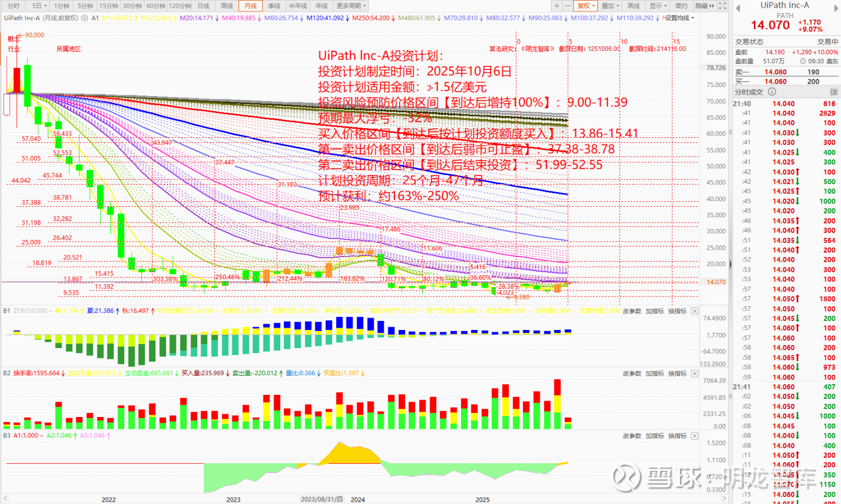This screenshot has width=841, height=504.
Task: Go to previous stock with left arrow
Action: point(738,8)
